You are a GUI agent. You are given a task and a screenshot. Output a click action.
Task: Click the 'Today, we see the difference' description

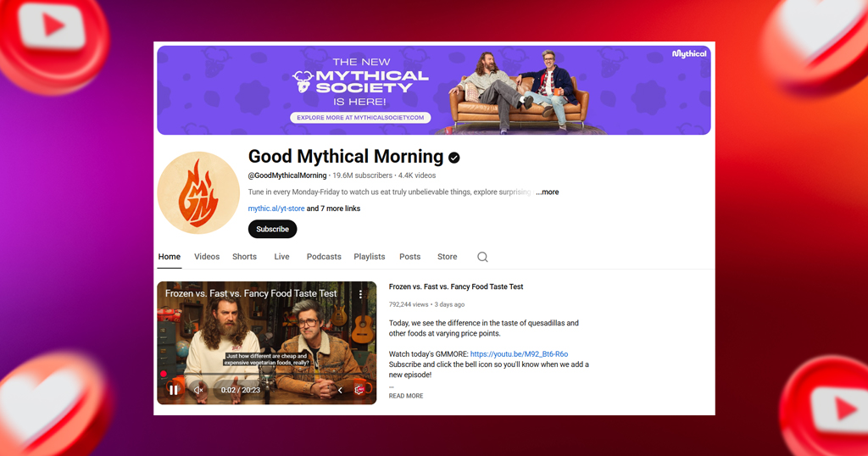tap(484, 328)
